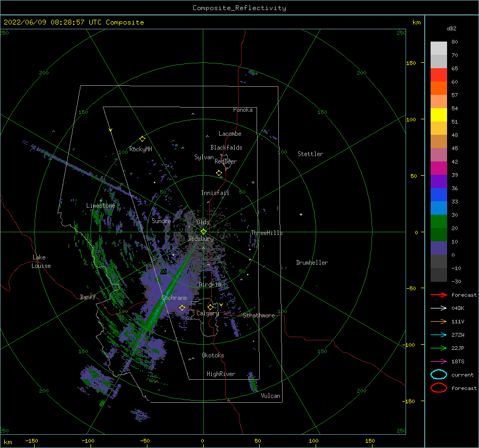This screenshot has height=448, width=479.
Task: Click the white plus marker north of Drumheller
Action: (x=301, y=214)
